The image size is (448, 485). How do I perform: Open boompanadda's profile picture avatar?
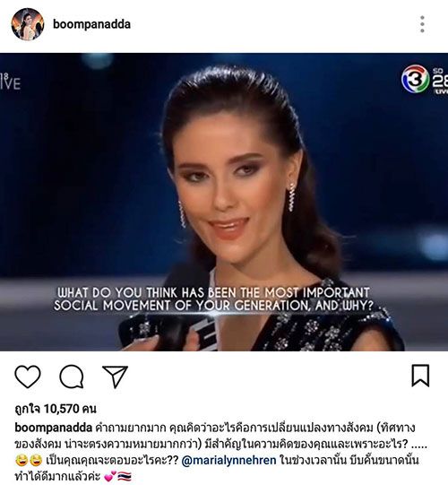[x=28, y=24]
